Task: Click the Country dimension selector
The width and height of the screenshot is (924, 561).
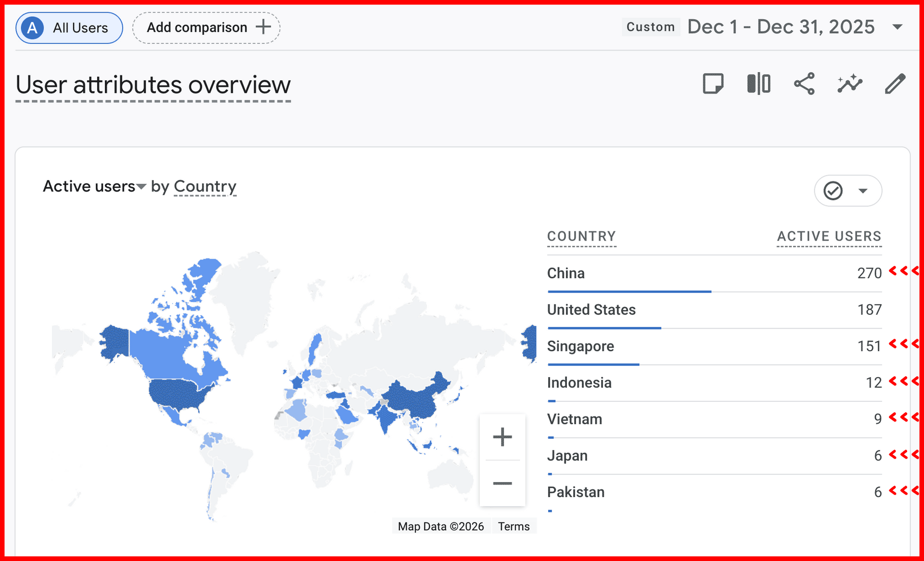Action: coord(205,187)
